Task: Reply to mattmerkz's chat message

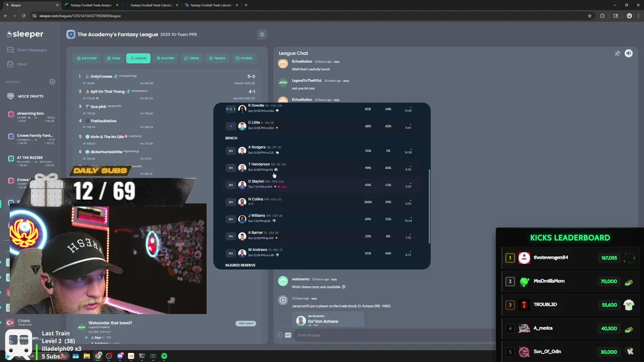Action: pyautogui.click(x=334, y=279)
